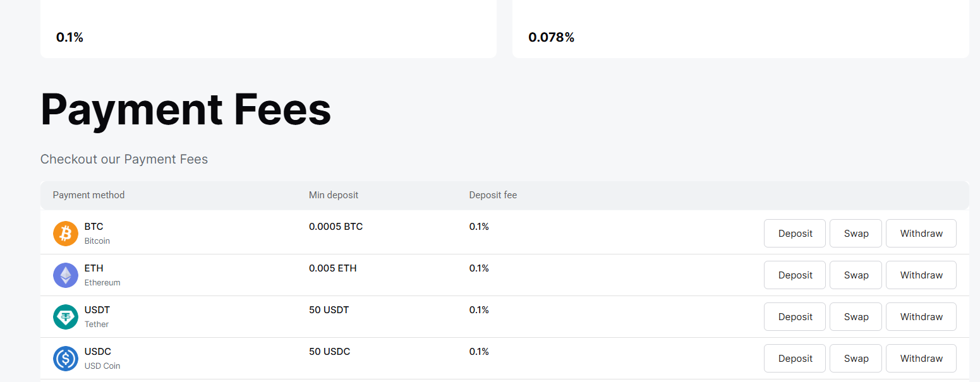Click the Min deposit column header
The height and width of the screenshot is (382, 980).
point(333,195)
